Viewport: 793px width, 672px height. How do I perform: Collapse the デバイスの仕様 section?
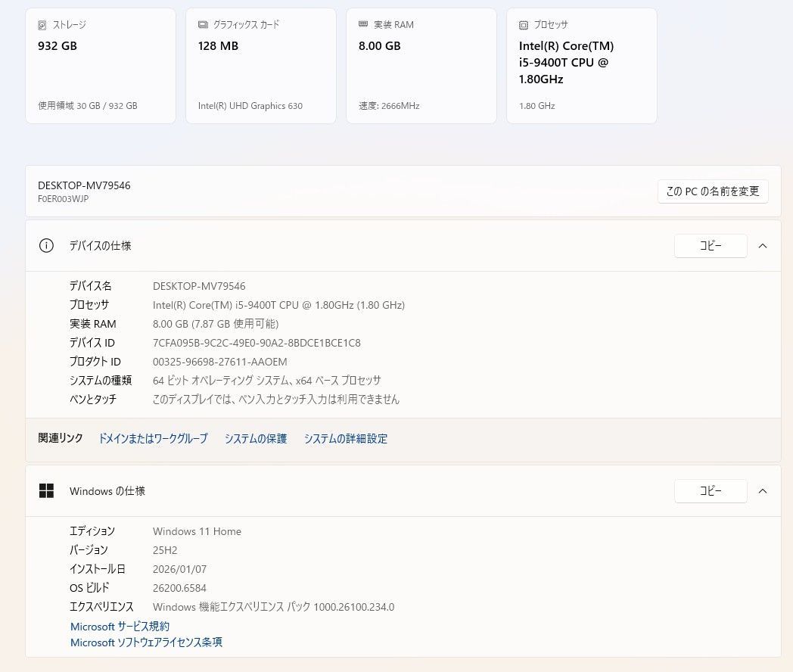pyautogui.click(x=763, y=245)
